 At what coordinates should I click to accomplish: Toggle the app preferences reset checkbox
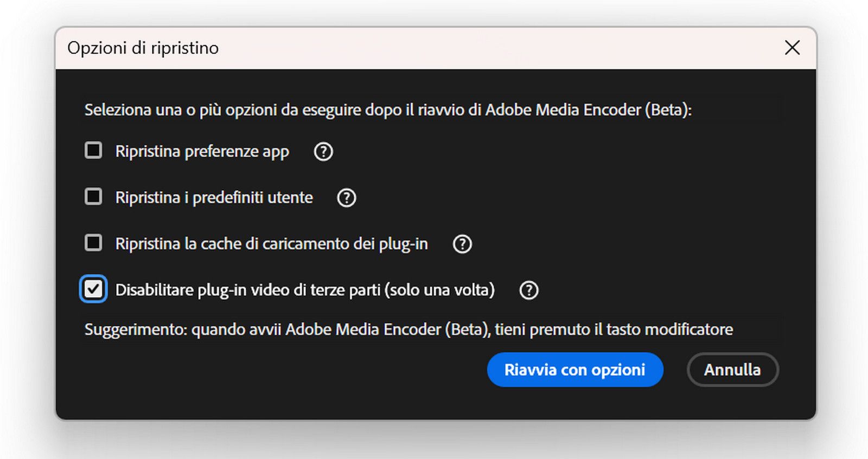pyautogui.click(x=93, y=151)
